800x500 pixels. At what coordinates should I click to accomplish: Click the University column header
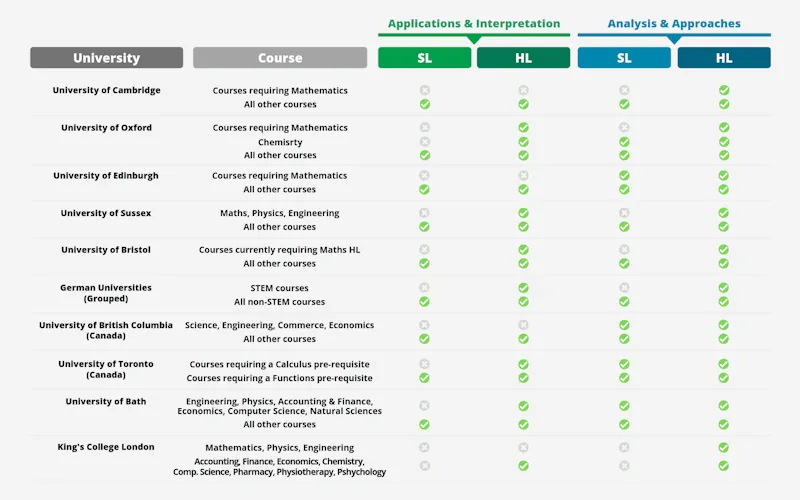tap(106, 58)
